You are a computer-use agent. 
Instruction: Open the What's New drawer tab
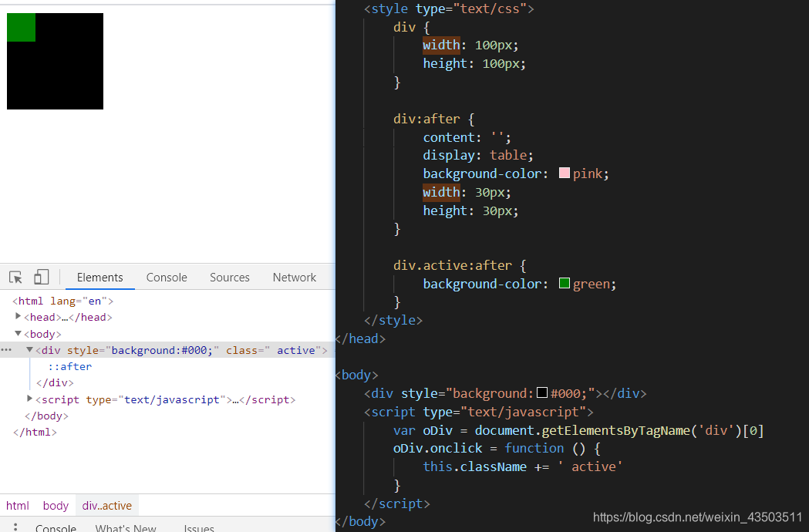point(126,527)
